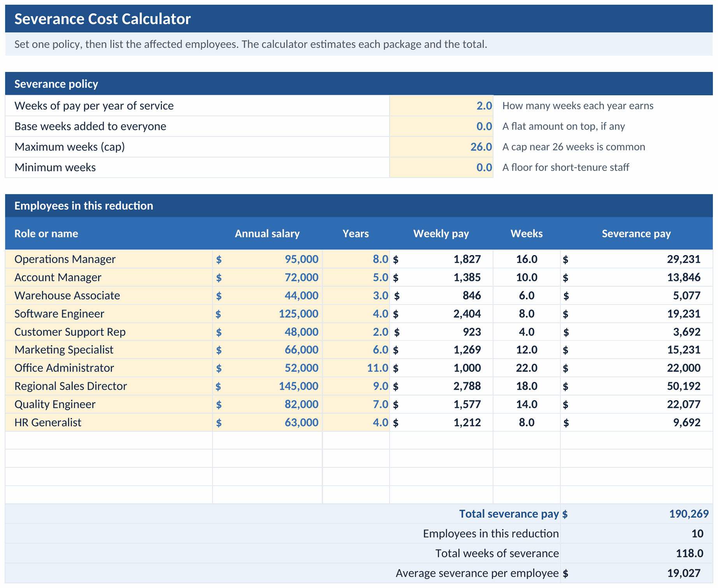The width and height of the screenshot is (718, 588).
Task: Click the Base weeks added value 0.0
Action: tap(441, 126)
